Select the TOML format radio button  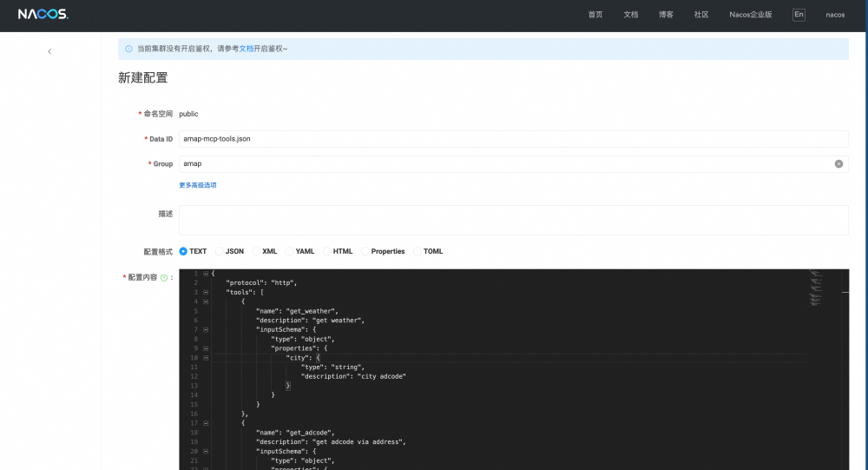418,251
